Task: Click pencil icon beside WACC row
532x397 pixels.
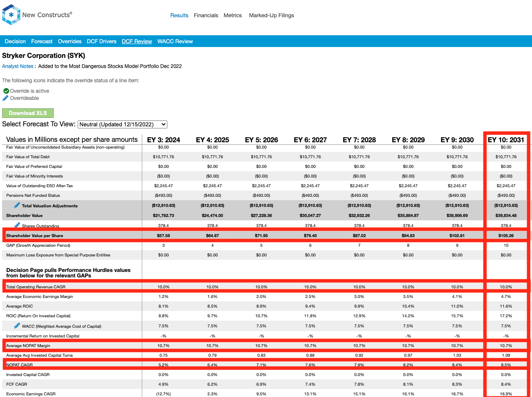Action: (x=17, y=326)
